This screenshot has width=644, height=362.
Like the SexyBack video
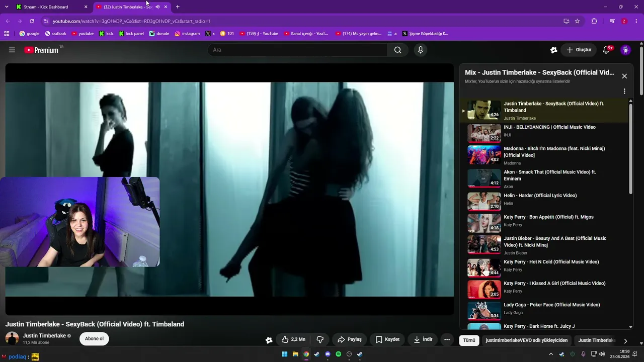coord(293,339)
